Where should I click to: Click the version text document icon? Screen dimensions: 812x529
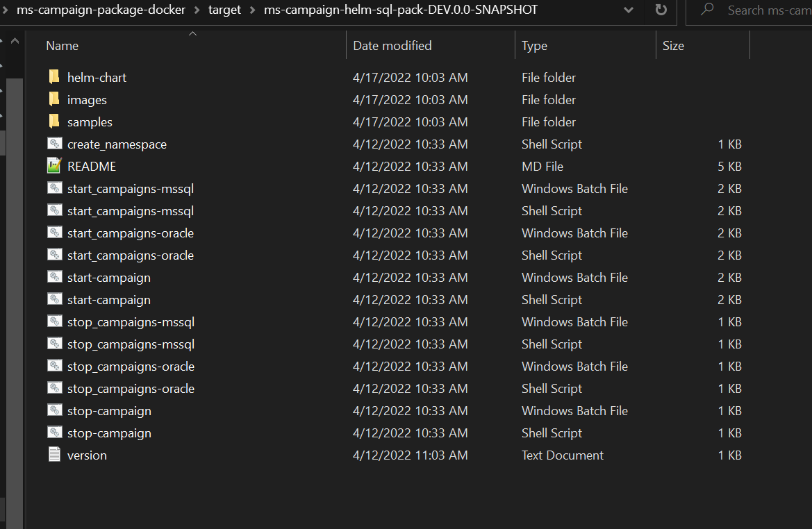(54, 455)
